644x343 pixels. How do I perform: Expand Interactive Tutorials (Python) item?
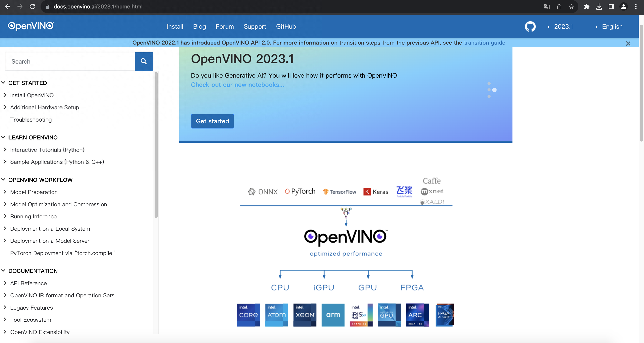pyautogui.click(x=5, y=149)
